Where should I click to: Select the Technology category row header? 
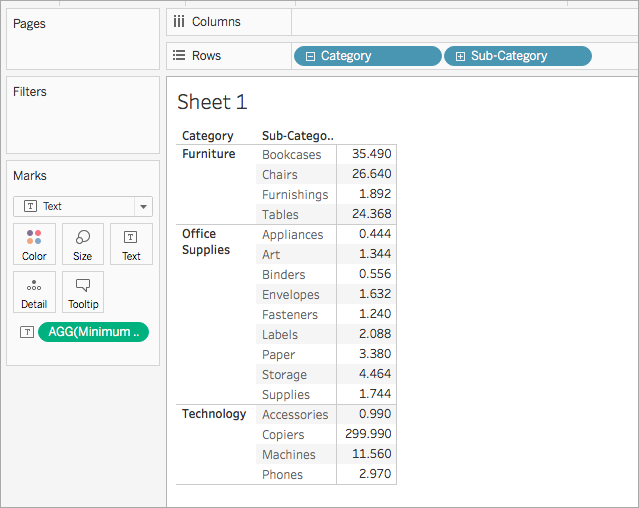tap(214, 414)
